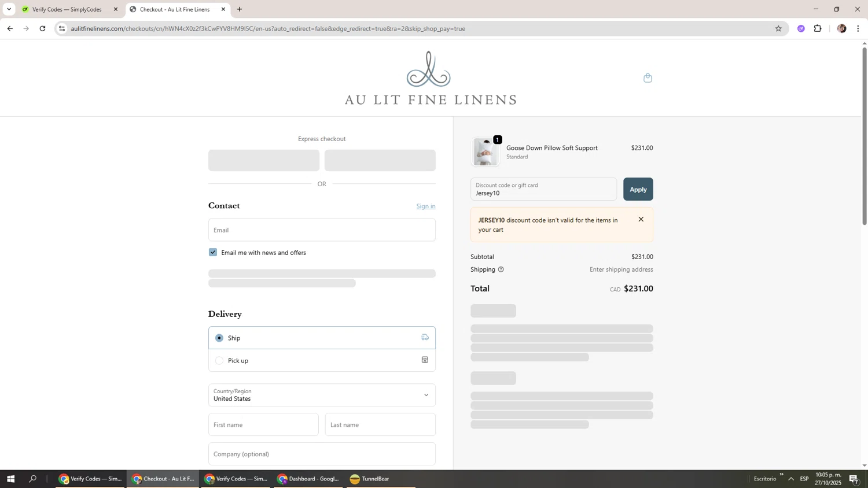This screenshot has height=488, width=868.
Task: Click the Pick up store icon
Action: click(425, 360)
